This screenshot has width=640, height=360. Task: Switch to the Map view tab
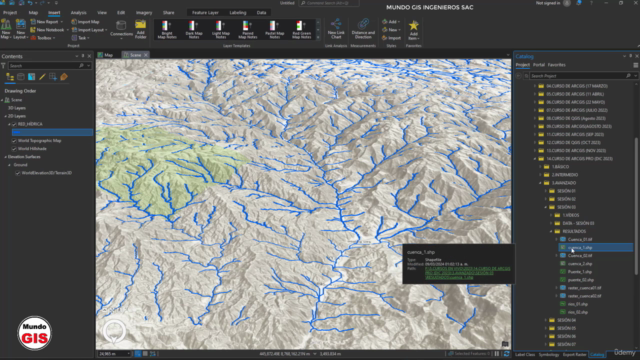(105, 55)
